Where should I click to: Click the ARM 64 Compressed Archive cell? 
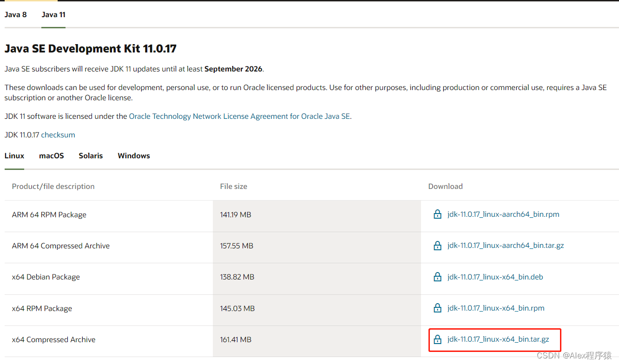point(61,246)
